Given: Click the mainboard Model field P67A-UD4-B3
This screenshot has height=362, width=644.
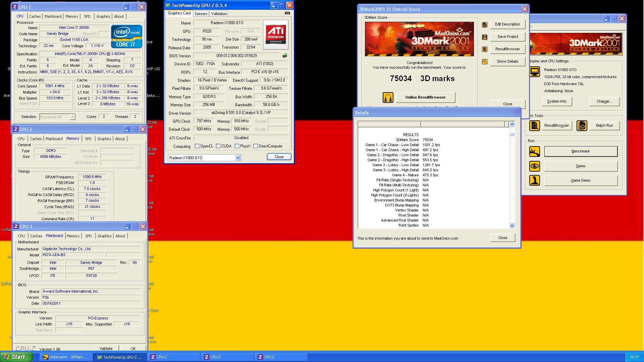Looking at the screenshot, I should click(73, 255).
